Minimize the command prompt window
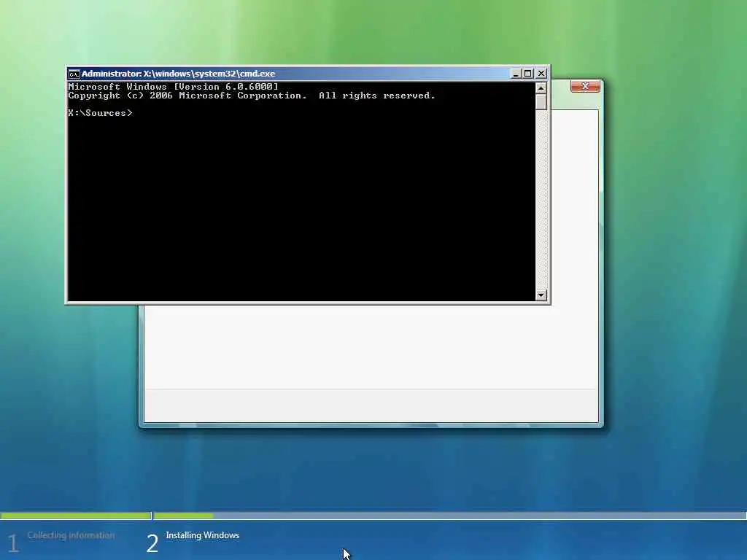The image size is (747, 560). click(516, 74)
